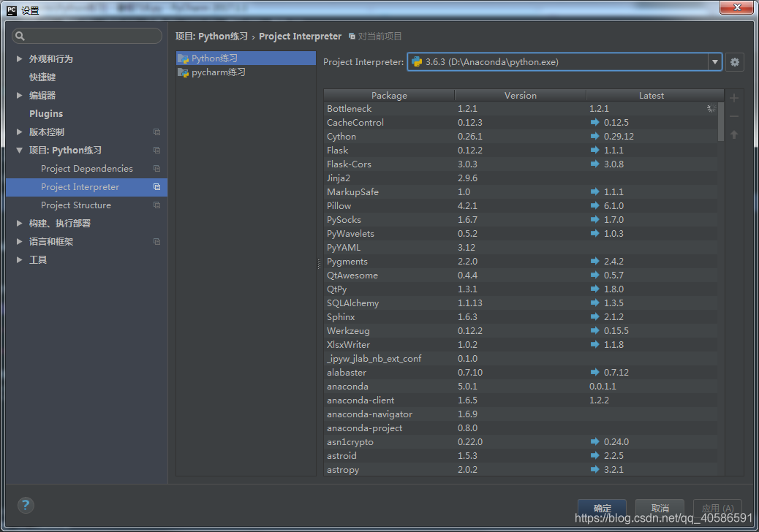The height and width of the screenshot is (532, 759).
Task: Collapse the 项目: Python练习 section
Action: 19,151
